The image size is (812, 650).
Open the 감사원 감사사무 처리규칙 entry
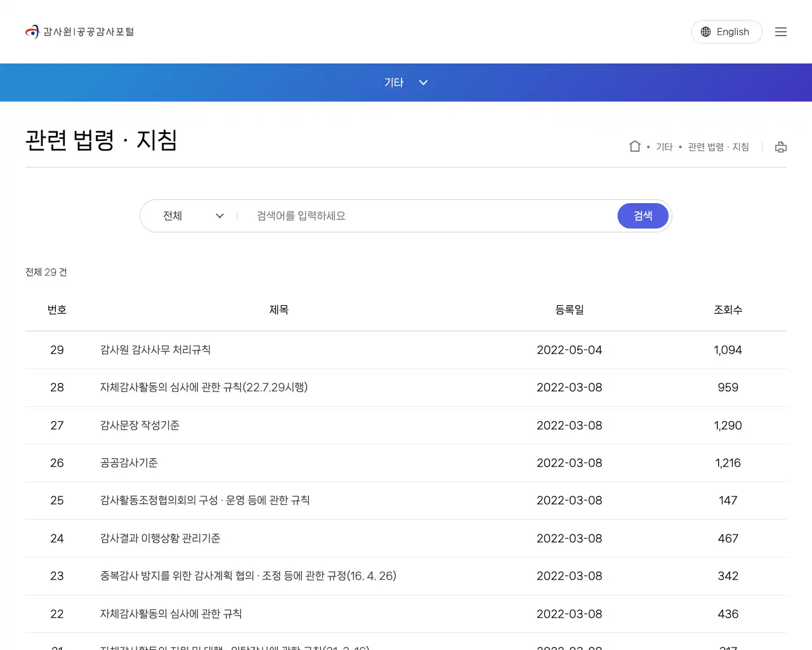[x=155, y=350]
